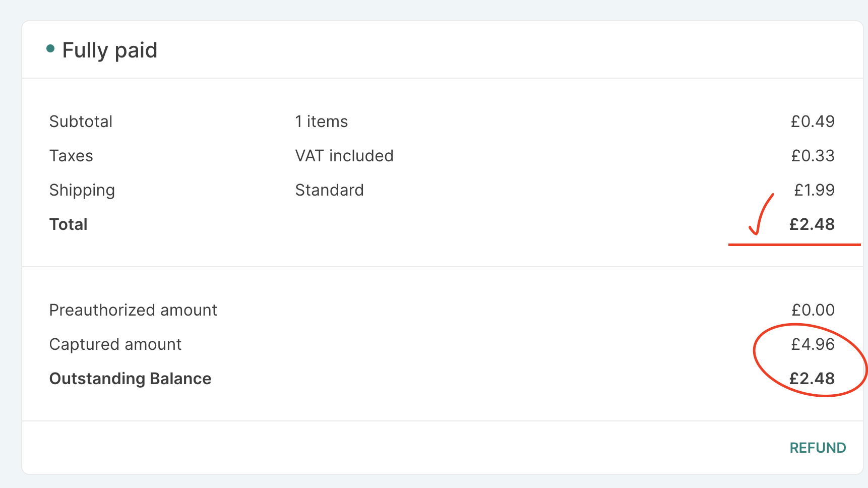Screen dimensions: 868x488
Task: Click the £1.99 shipping cost
Action: (x=813, y=190)
